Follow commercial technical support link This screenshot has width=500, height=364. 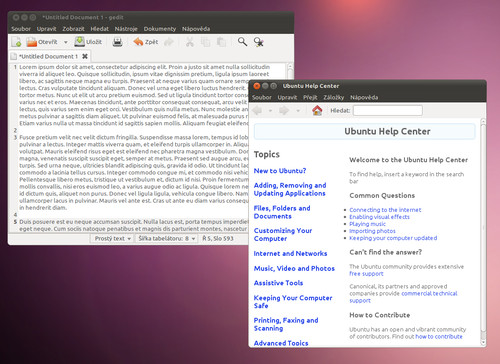429,294
